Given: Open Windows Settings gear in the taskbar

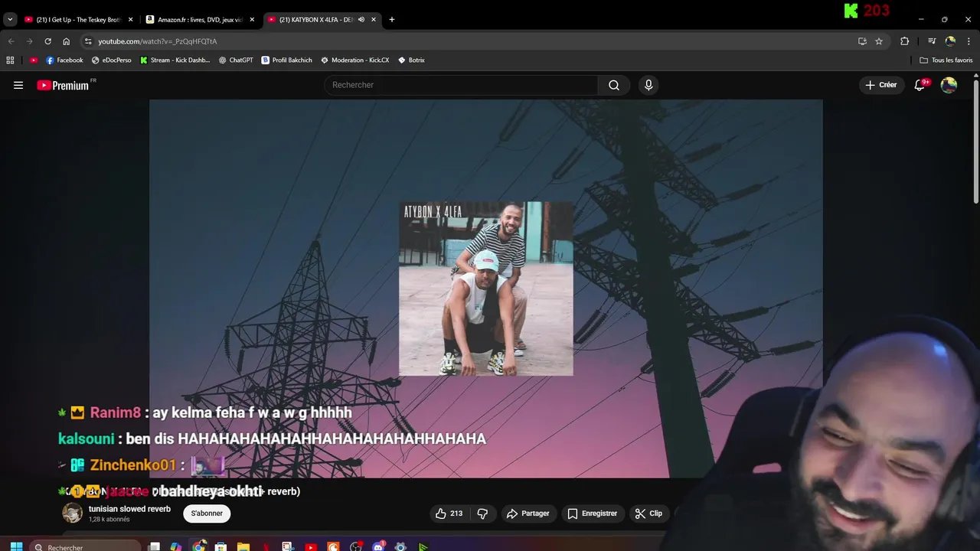Looking at the screenshot, I should tap(400, 546).
